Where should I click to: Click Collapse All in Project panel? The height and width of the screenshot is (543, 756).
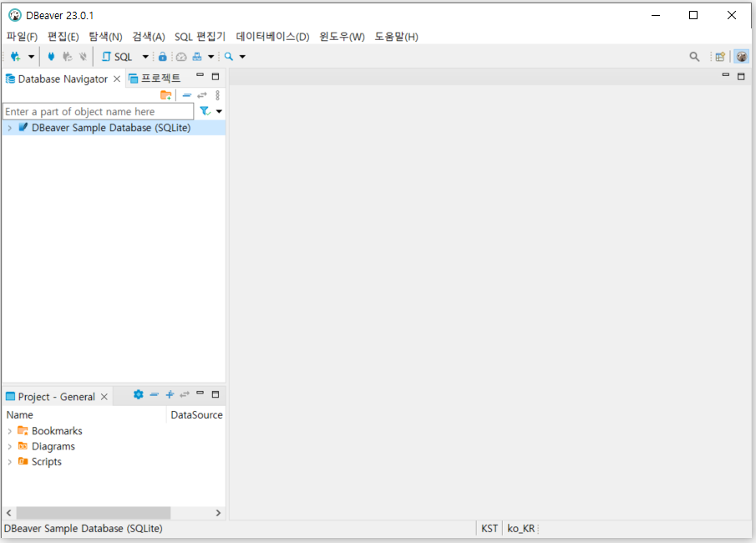pos(155,394)
